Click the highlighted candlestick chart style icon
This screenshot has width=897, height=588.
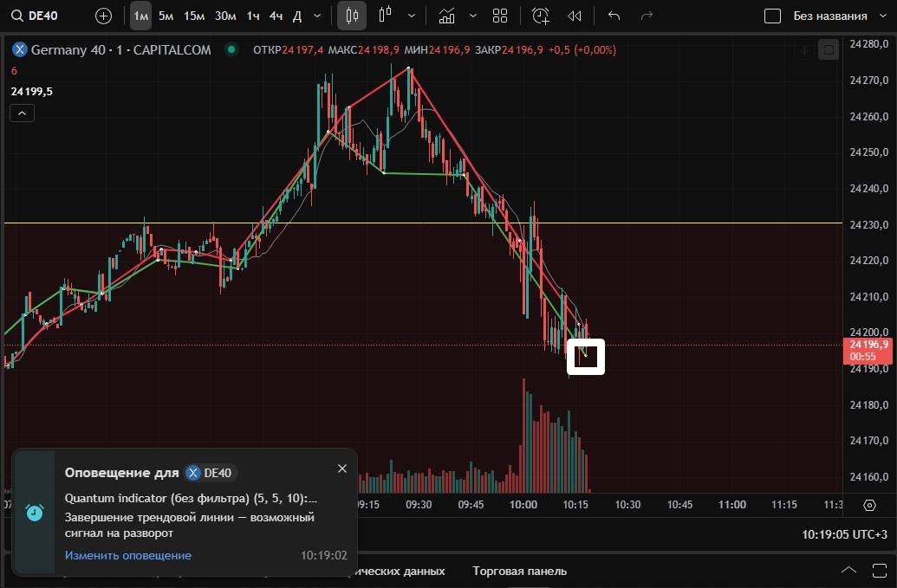click(352, 16)
